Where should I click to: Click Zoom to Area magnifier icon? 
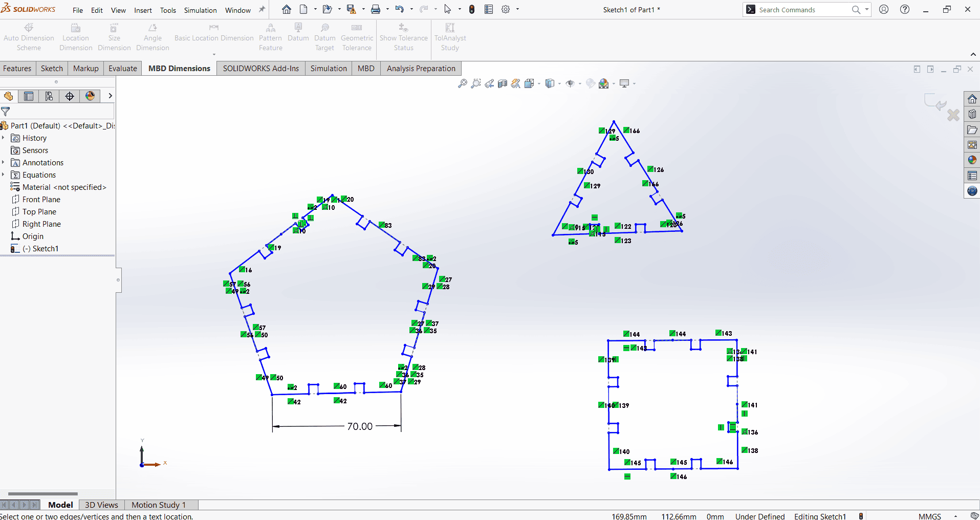476,83
